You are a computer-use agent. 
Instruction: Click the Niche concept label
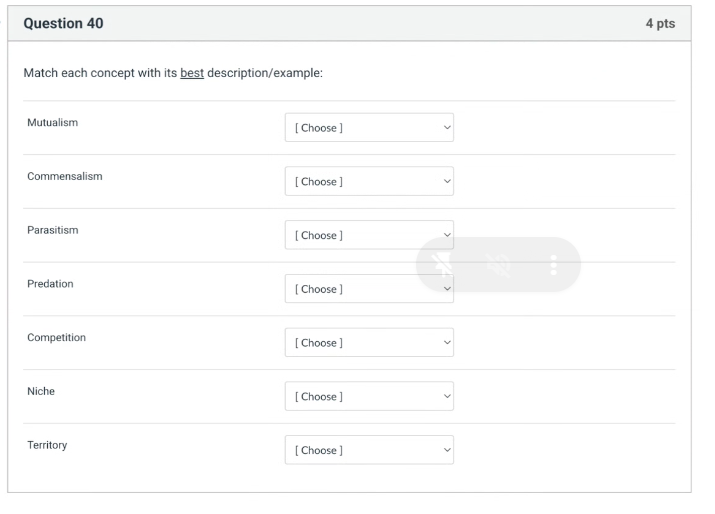point(41,391)
